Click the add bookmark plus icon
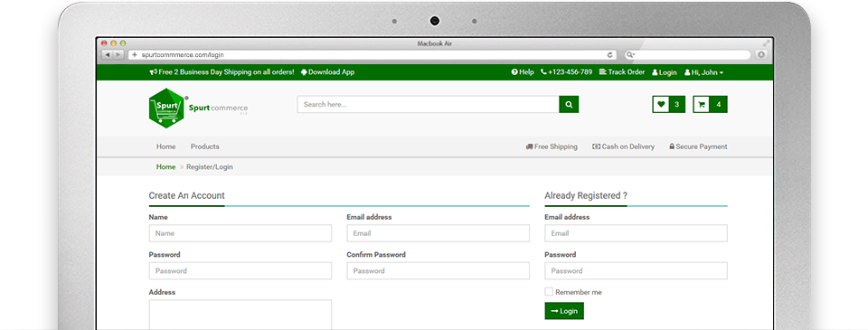The image size is (868, 330). pos(134,55)
